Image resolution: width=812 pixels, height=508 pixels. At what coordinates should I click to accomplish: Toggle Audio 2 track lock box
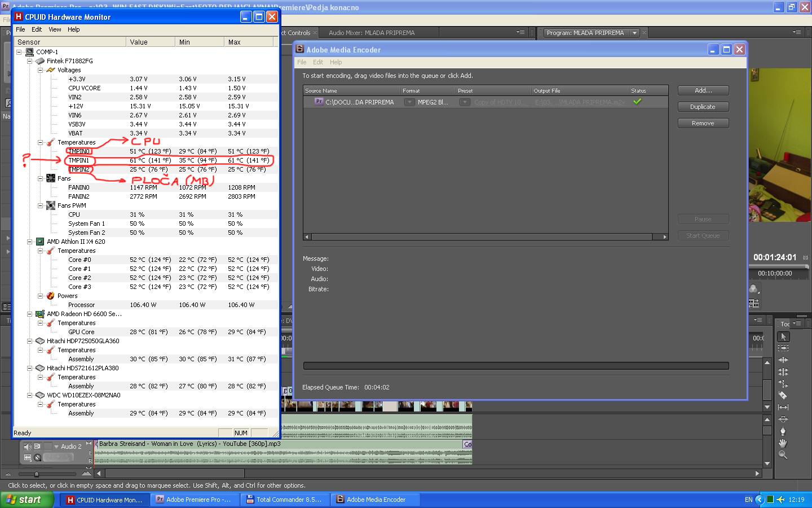coord(47,446)
